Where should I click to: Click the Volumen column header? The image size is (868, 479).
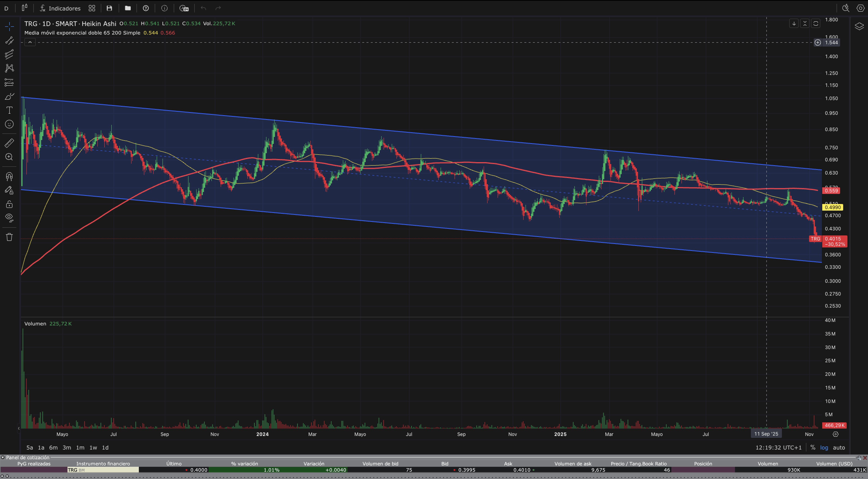(x=768, y=463)
